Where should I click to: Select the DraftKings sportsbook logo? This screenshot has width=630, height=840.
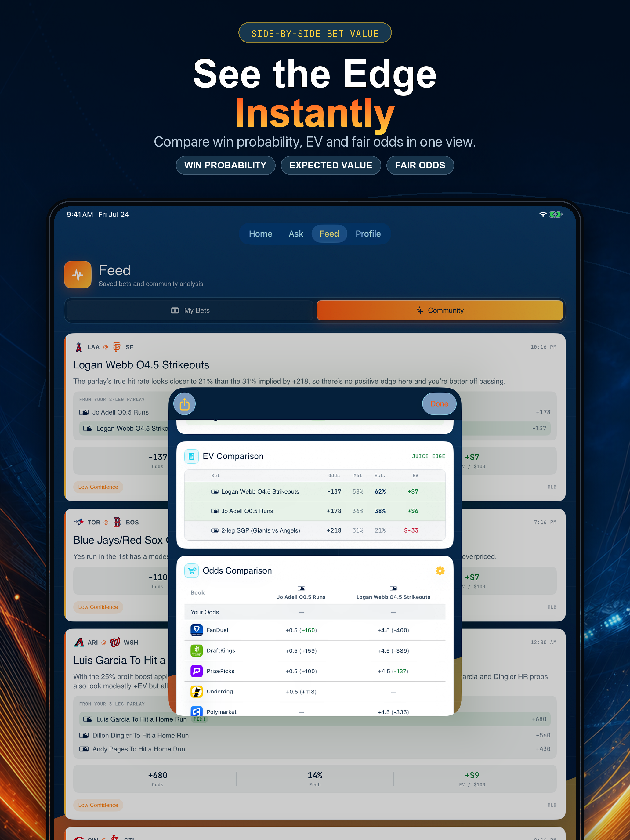point(196,650)
